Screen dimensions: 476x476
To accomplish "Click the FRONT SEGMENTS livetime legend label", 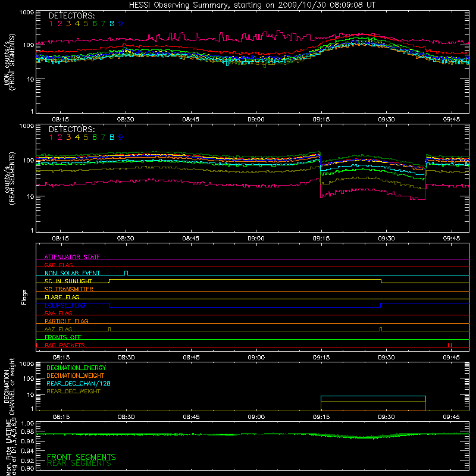I will [82, 457].
